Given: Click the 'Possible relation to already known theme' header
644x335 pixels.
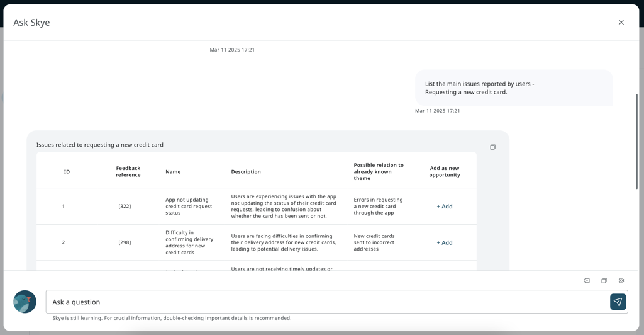Looking at the screenshot, I should pyautogui.click(x=379, y=171).
